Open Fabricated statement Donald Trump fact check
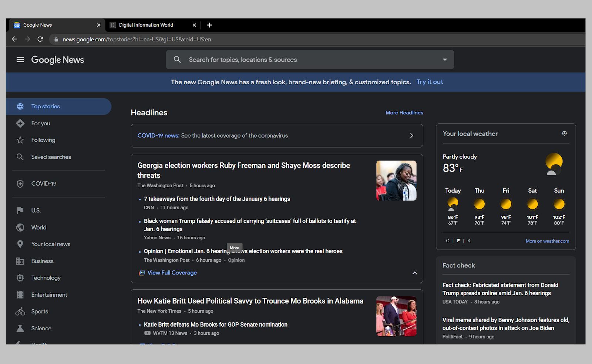Screen dimensions: 592x364 coord(500,289)
